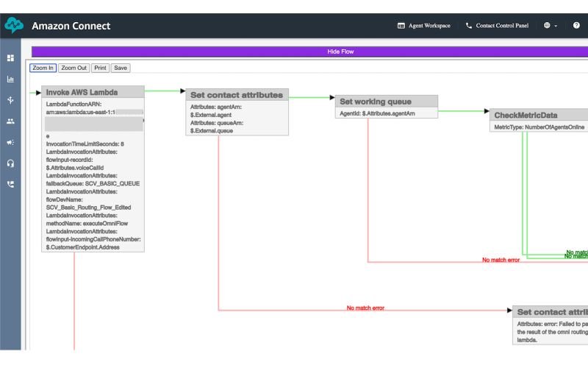Open the analytics bar chart sidebar icon
The width and height of the screenshot is (588, 368).
pyautogui.click(x=10, y=79)
